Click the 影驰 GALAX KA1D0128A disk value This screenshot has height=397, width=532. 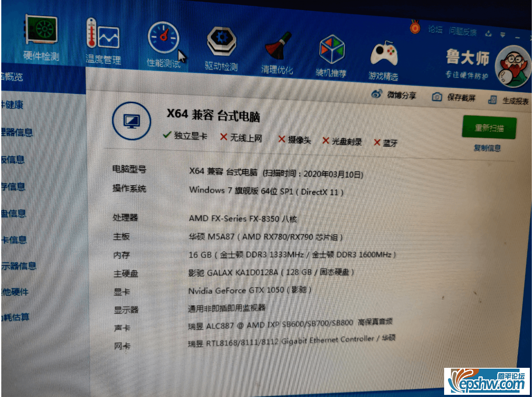point(271,272)
